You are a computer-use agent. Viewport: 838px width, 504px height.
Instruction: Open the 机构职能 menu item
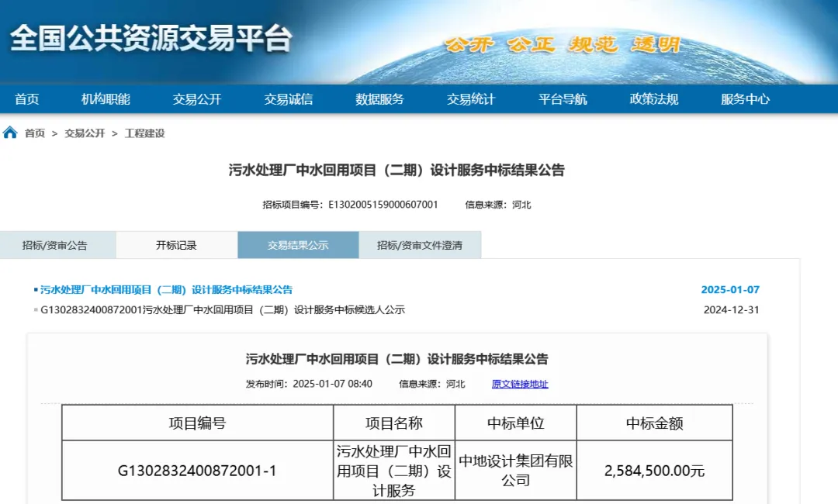point(106,98)
